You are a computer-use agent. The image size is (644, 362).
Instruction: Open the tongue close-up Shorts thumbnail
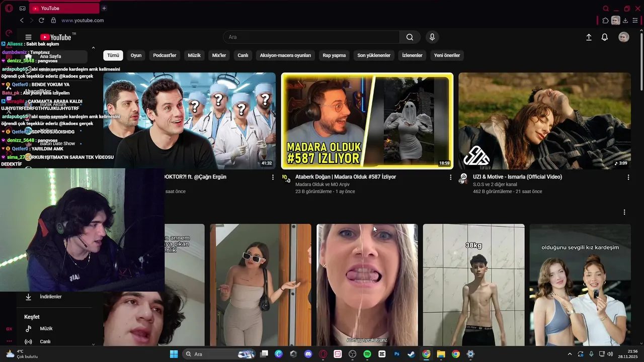coord(367,285)
